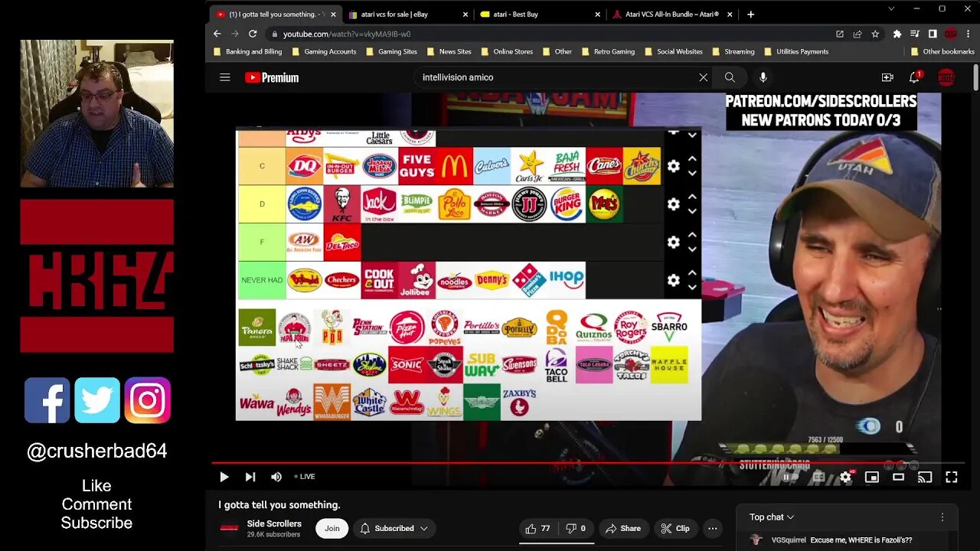Image resolution: width=980 pixels, height=551 pixels.
Task: Open the tab search chevron
Action: click(x=891, y=8)
